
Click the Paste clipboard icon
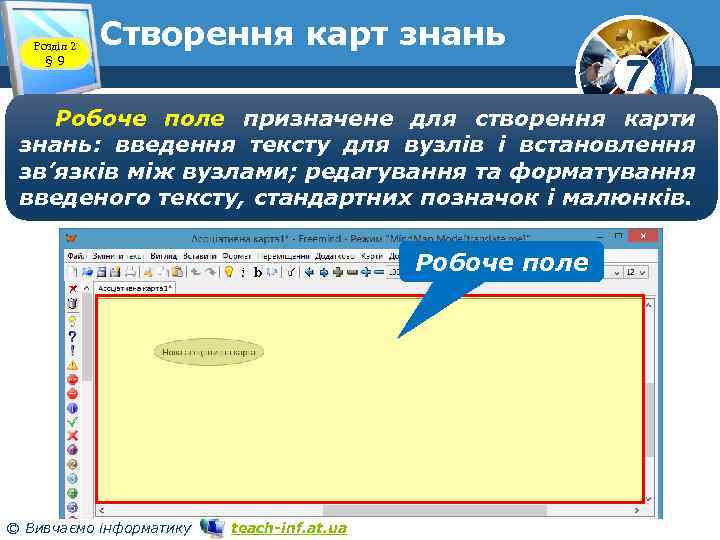click(177, 272)
